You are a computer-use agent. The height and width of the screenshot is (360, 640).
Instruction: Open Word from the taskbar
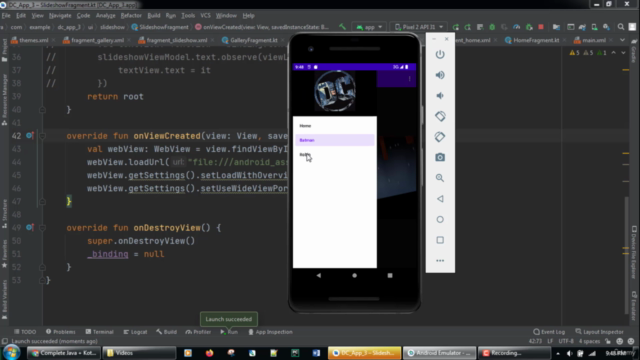[317, 353]
